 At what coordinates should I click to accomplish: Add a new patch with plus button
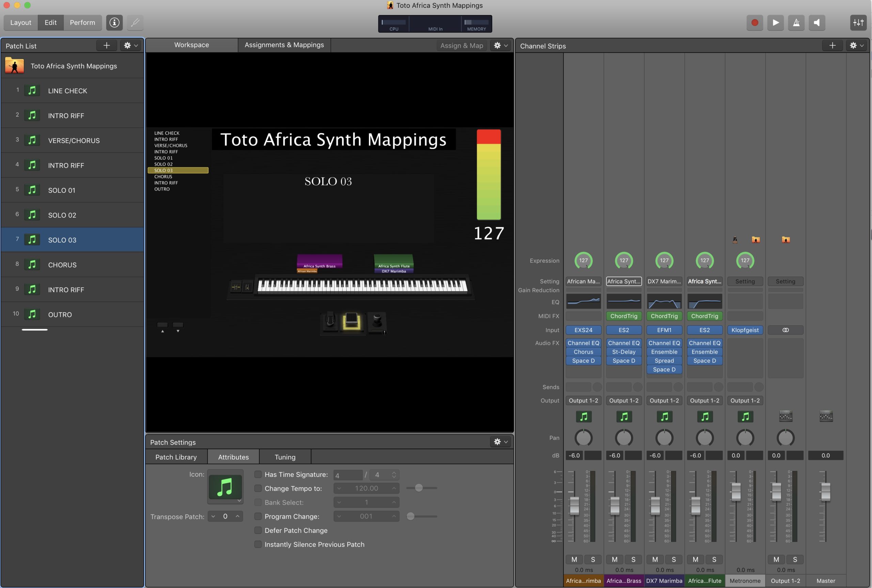(x=107, y=45)
